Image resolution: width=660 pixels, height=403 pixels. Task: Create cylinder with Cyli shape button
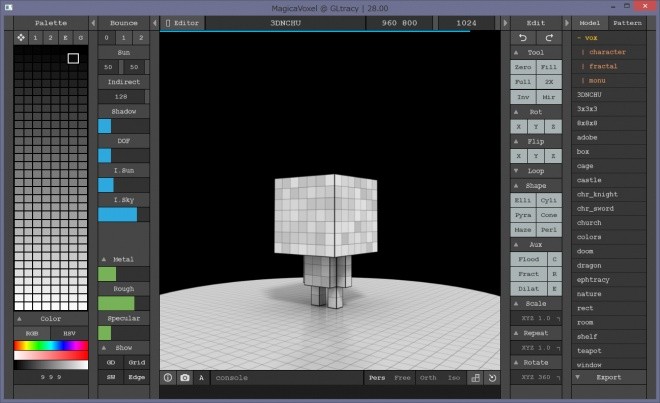[549, 200]
